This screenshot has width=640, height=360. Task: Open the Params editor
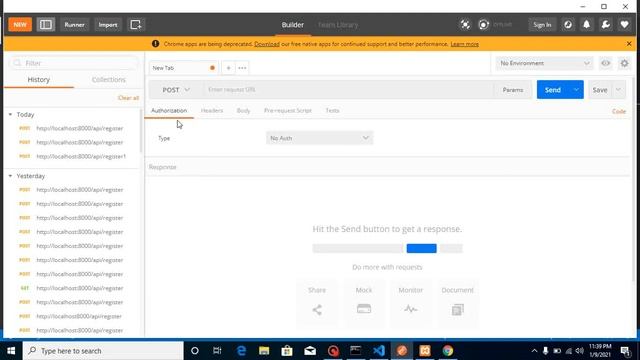pyautogui.click(x=513, y=90)
